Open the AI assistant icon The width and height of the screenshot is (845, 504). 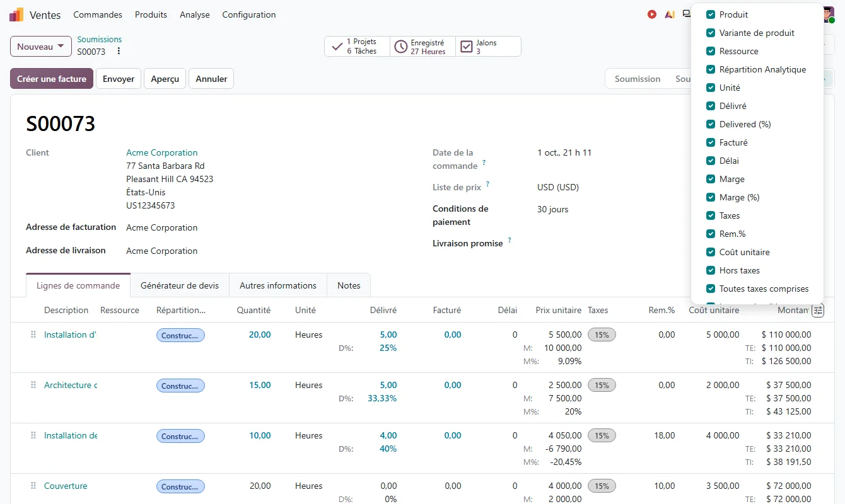coord(670,14)
